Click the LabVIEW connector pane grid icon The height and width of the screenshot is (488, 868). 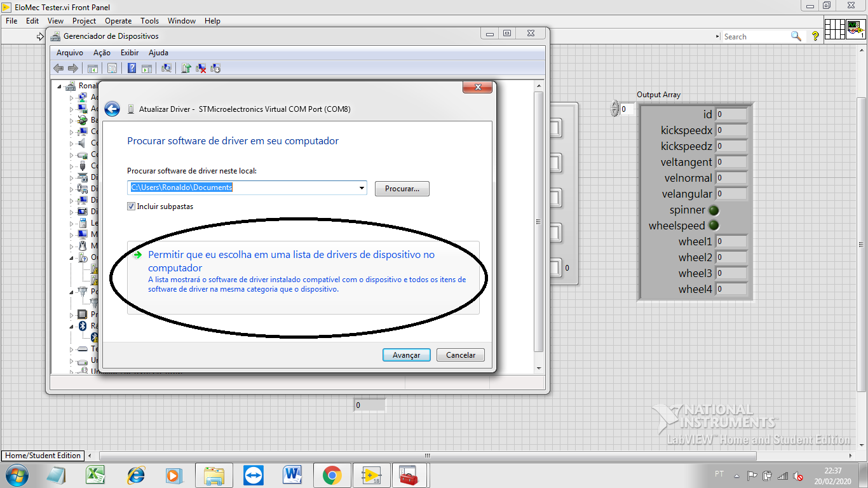834,29
